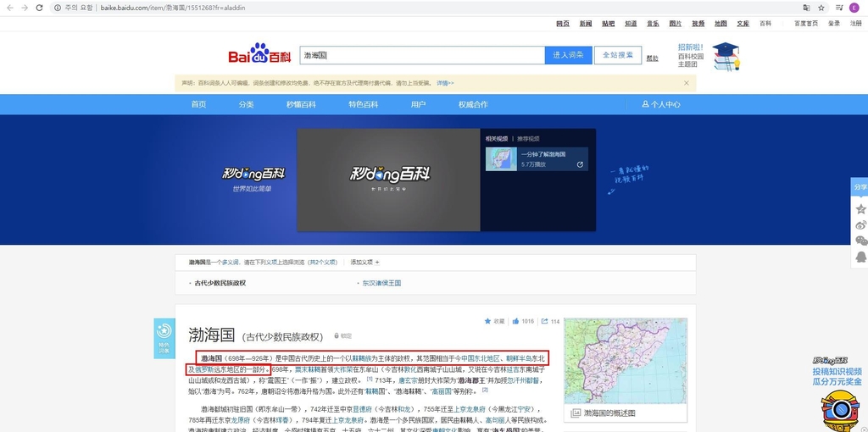Click the 分享 share tab on right edge
Viewport: 868px width, 432px height.
pos(860,187)
